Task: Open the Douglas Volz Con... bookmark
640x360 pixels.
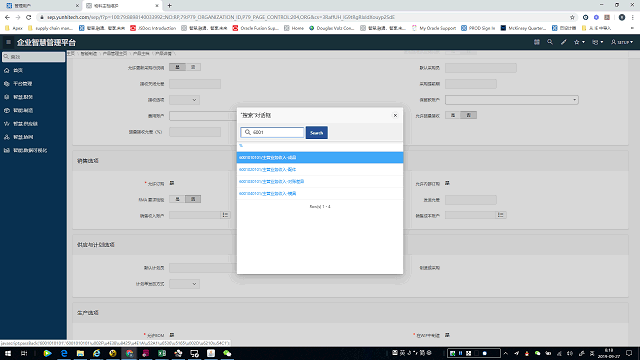Action: (x=331, y=28)
